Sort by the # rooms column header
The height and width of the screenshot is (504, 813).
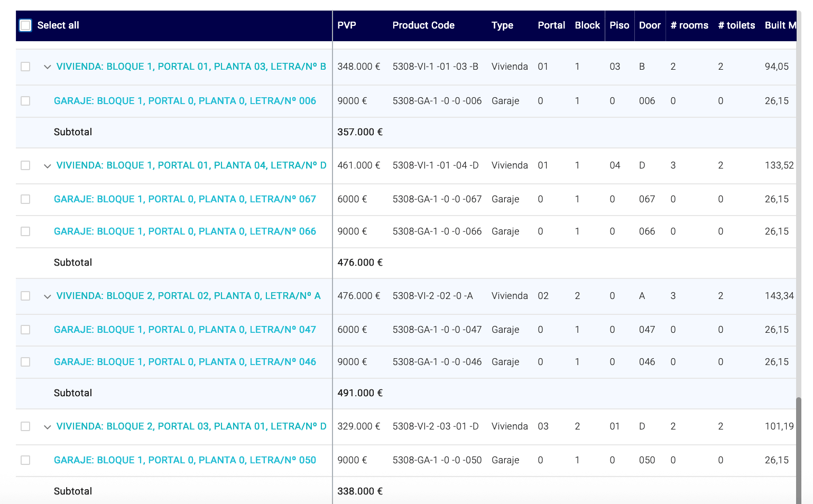click(689, 25)
